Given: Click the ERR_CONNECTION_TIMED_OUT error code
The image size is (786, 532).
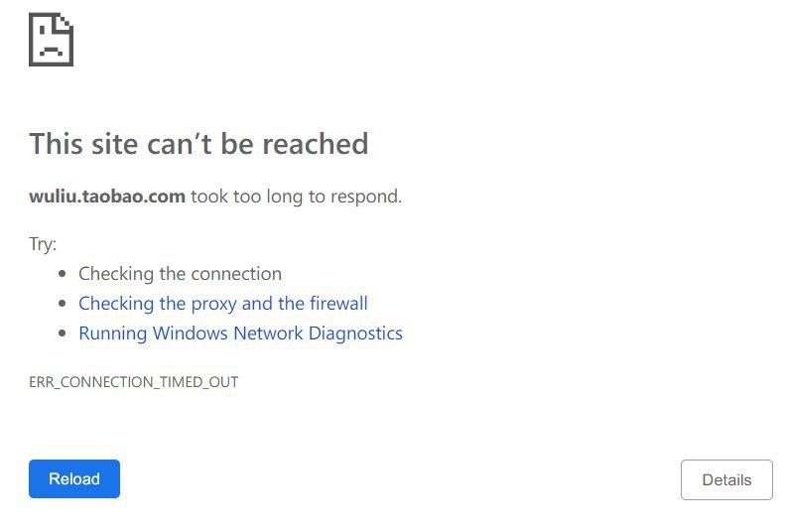Looking at the screenshot, I should (133, 382).
